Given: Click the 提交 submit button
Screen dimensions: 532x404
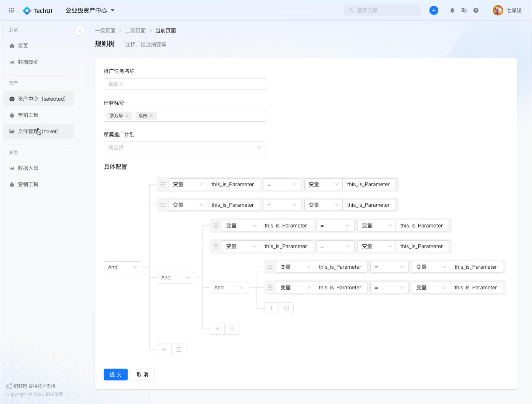Looking at the screenshot, I should tap(115, 375).
